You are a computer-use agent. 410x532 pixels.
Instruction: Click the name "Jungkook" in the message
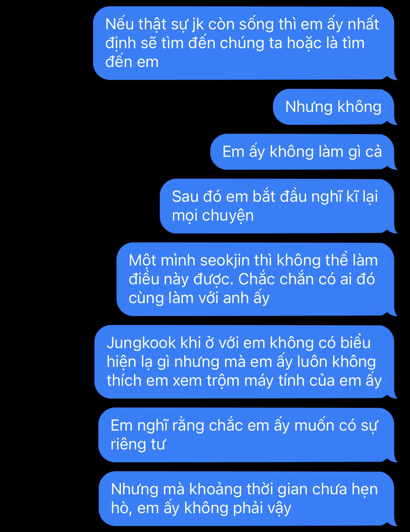[141, 343]
